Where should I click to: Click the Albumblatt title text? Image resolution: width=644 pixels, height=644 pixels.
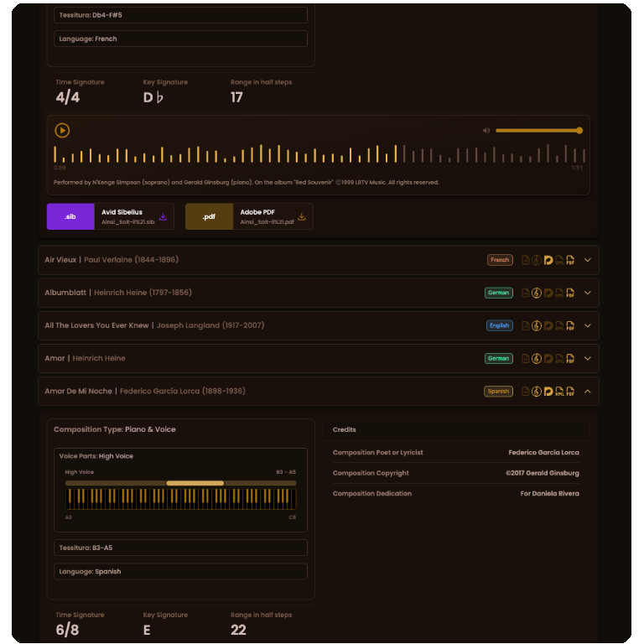(x=65, y=293)
